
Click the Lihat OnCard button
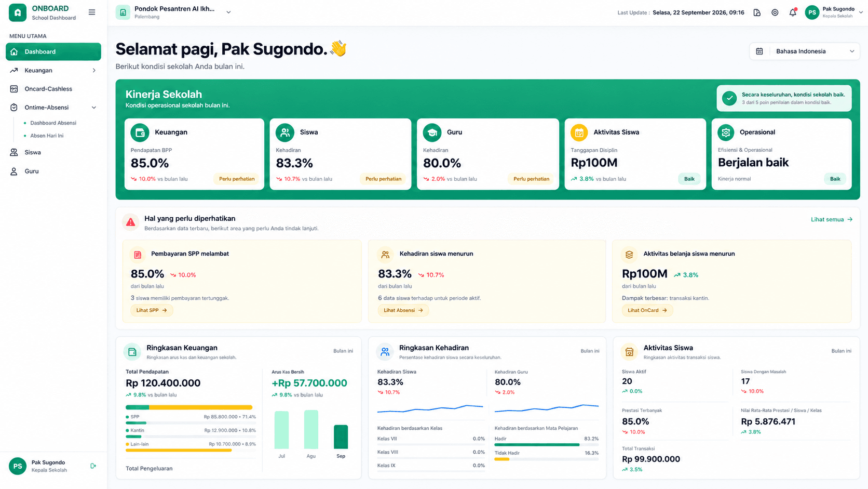tap(647, 310)
